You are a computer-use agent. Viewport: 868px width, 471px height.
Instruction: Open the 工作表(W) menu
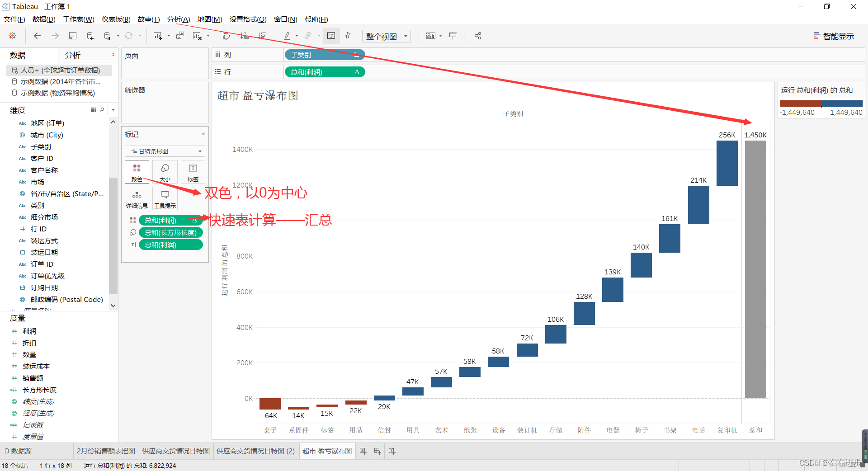coord(79,19)
